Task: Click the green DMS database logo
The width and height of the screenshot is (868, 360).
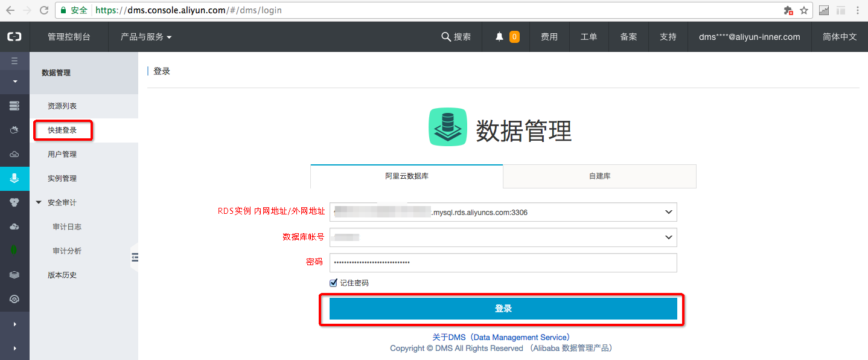Action: pos(448,127)
